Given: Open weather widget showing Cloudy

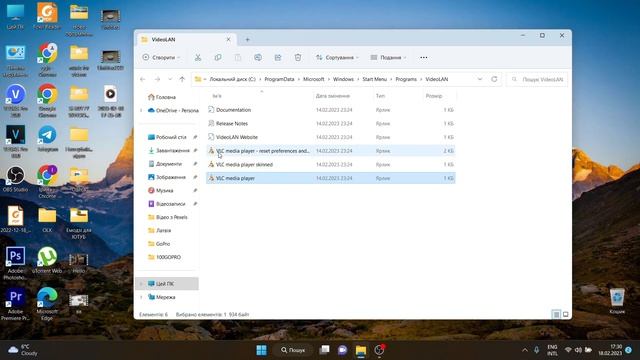Looking at the screenshot, I should 24,350.
